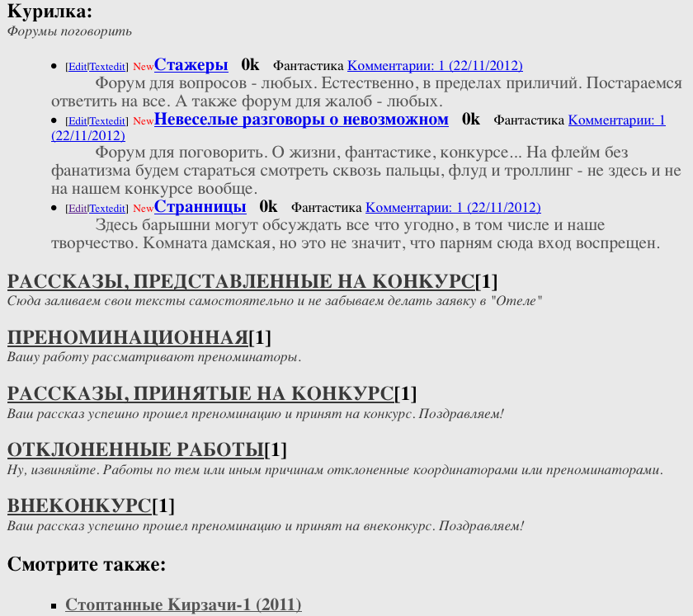Click Edit beside Невеселые разговоры о невозможном
This screenshot has height=616, width=693.
click(77, 121)
